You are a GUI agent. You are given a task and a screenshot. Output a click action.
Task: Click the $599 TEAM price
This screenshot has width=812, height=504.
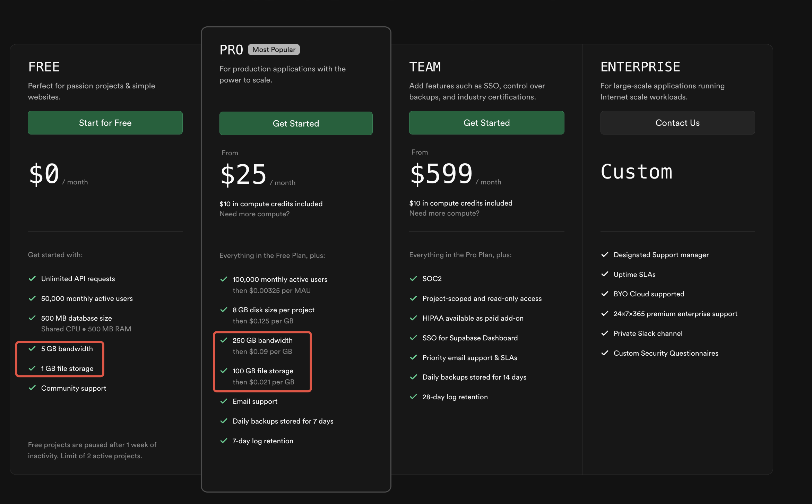[x=441, y=174]
